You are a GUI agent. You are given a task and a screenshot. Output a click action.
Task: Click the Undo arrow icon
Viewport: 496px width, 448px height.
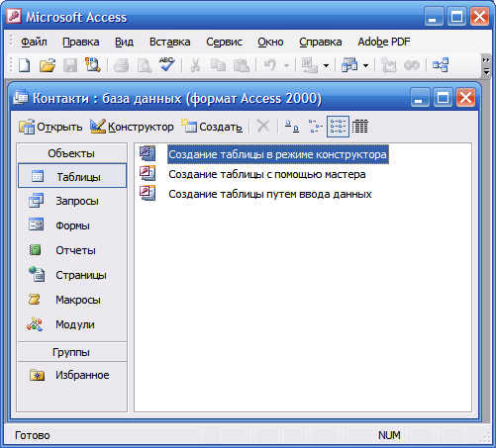tap(270, 64)
